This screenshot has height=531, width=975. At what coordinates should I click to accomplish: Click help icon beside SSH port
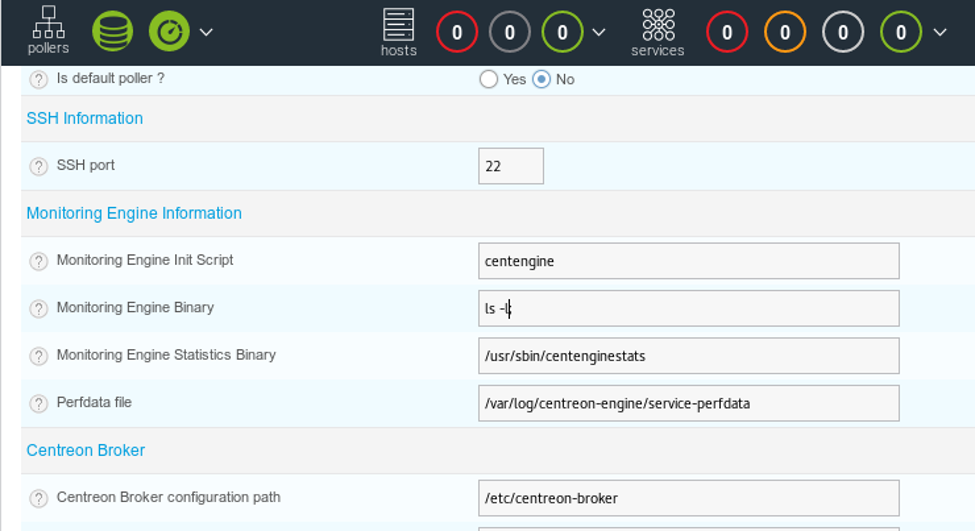38,166
